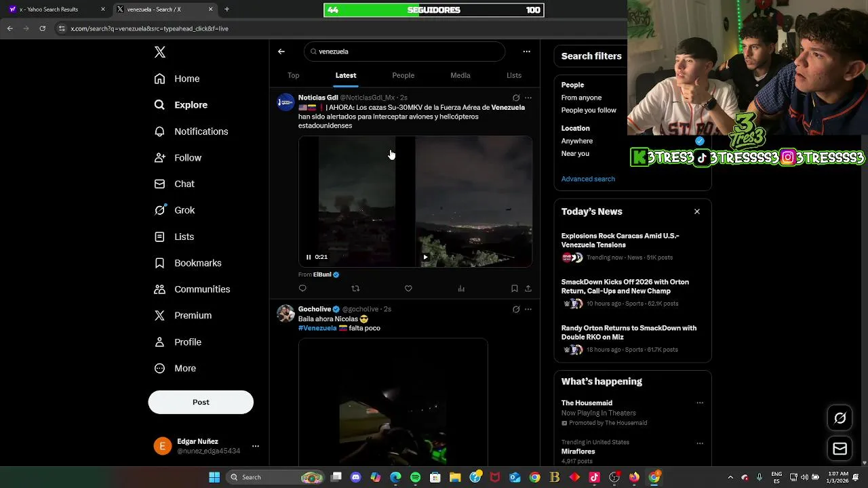Open Noticias Gdl profile avatar
Image resolution: width=868 pixels, height=488 pixels.
tap(285, 102)
